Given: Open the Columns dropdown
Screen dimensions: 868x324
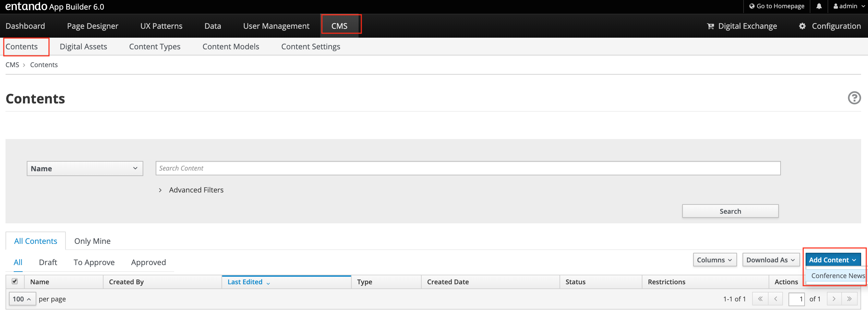Looking at the screenshot, I should 714,260.
